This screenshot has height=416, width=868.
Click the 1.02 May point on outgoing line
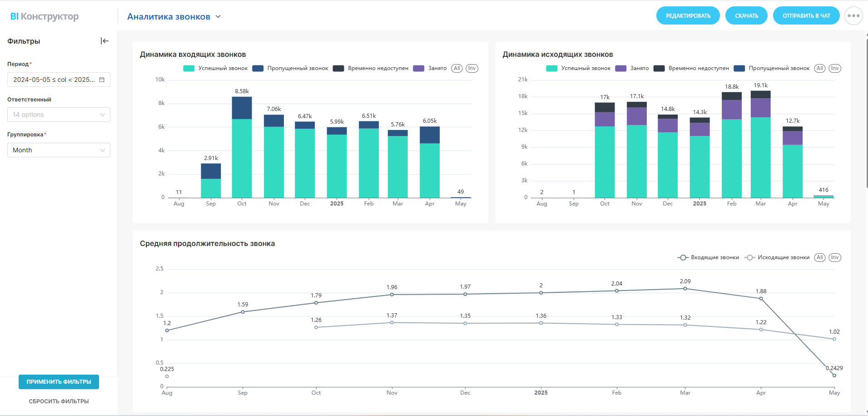coord(834,339)
